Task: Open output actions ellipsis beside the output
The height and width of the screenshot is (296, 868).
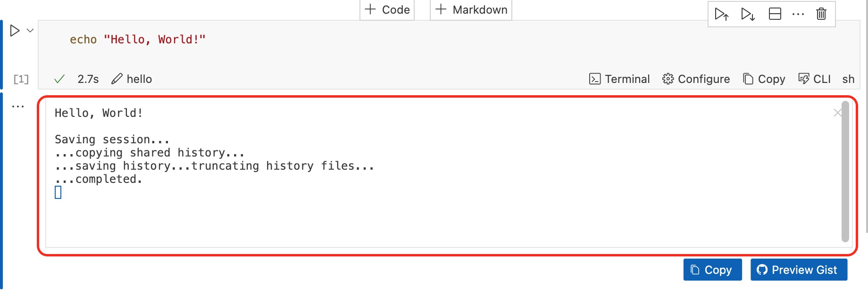Action: coord(18,107)
